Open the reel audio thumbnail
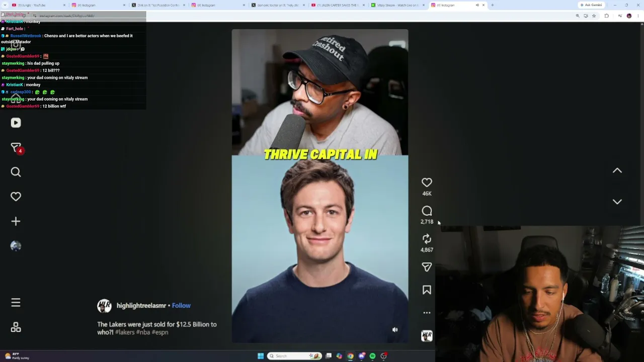 point(427,336)
